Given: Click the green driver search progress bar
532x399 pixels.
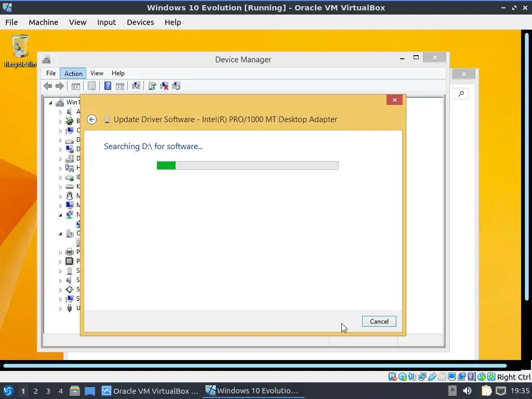Looking at the screenshot, I should point(248,166).
